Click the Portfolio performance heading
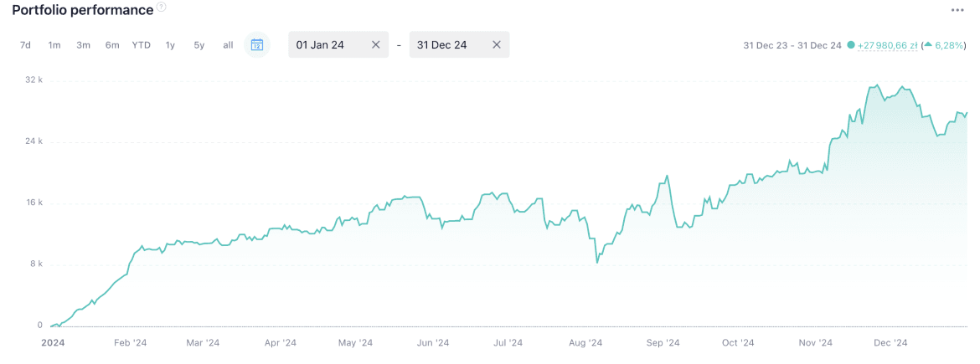The width and height of the screenshot is (980, 364). [82, 10]
